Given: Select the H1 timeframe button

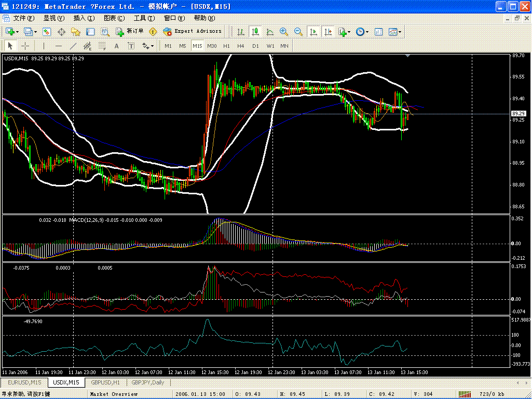Looking at the screenshot, I should tap(226, 46).
